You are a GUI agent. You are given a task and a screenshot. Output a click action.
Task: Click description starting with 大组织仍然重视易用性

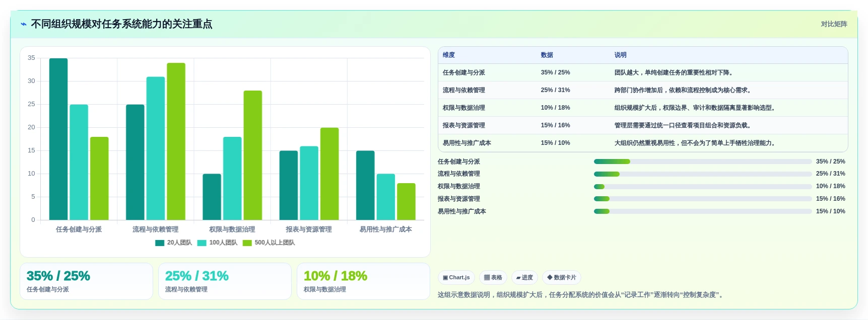pos(696,143)
